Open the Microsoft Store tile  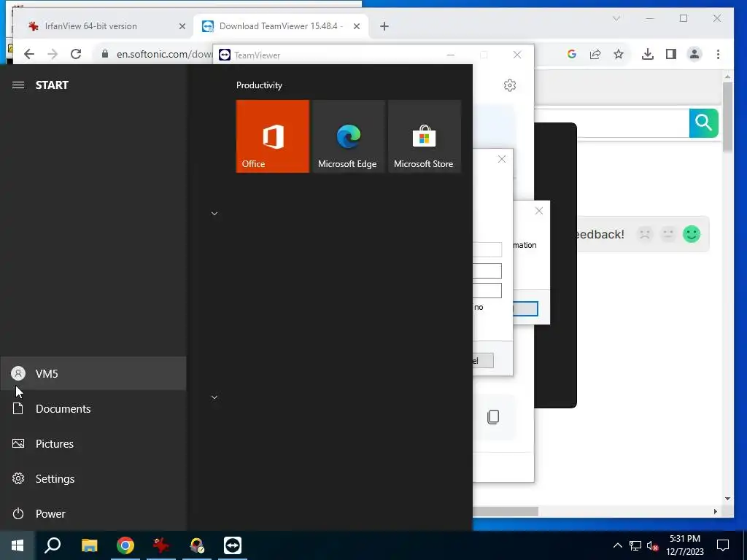[425, 136]
